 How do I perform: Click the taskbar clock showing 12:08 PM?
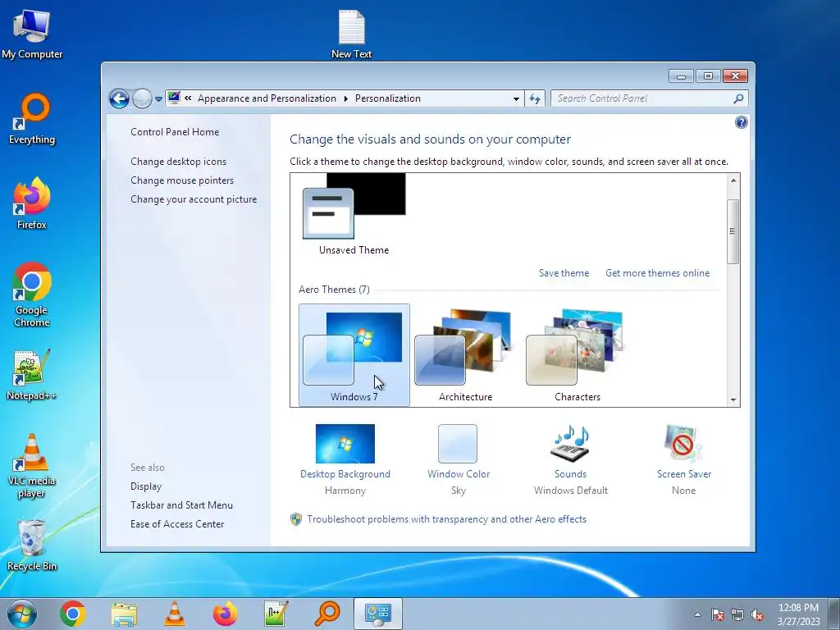pos(798,614)
